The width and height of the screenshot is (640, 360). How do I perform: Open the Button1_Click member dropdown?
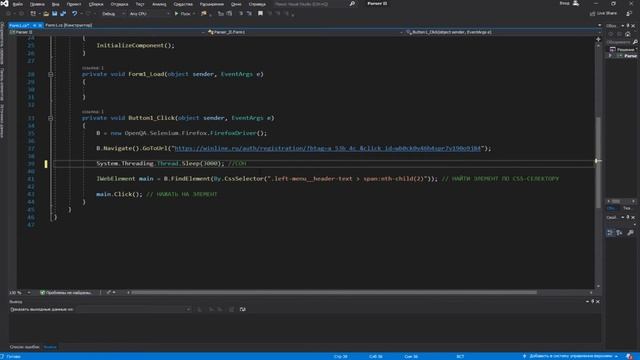click(x=502, y=32)
